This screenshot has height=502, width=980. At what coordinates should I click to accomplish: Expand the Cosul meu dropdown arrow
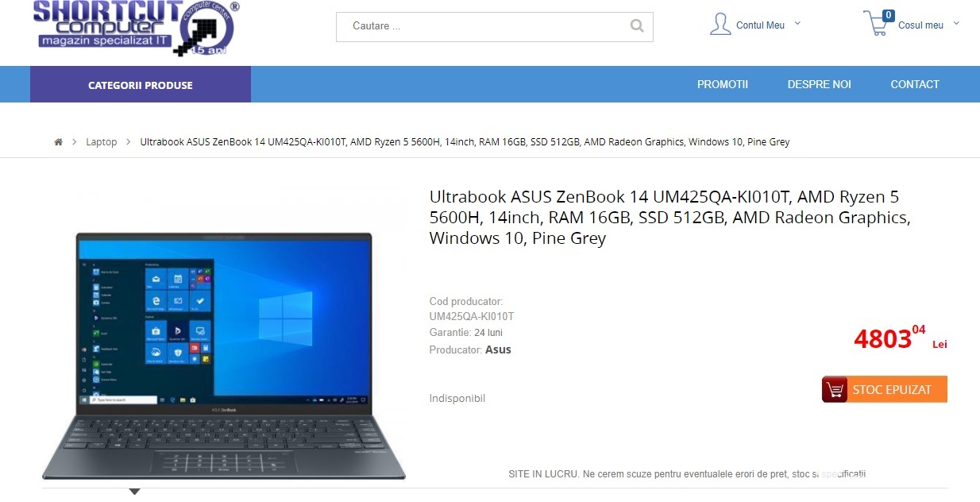956,24
